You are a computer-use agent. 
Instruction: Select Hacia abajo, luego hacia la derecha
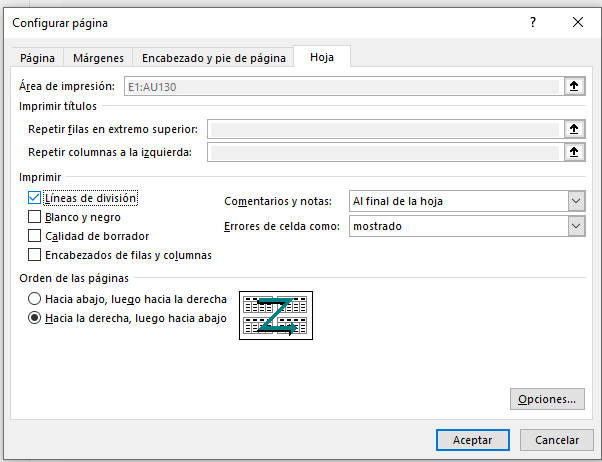point(35,299)
